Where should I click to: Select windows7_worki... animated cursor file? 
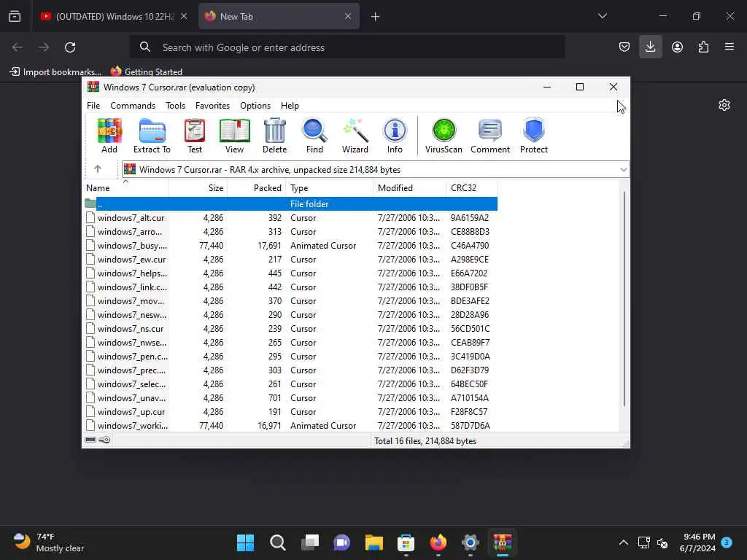tap(290, 425)
